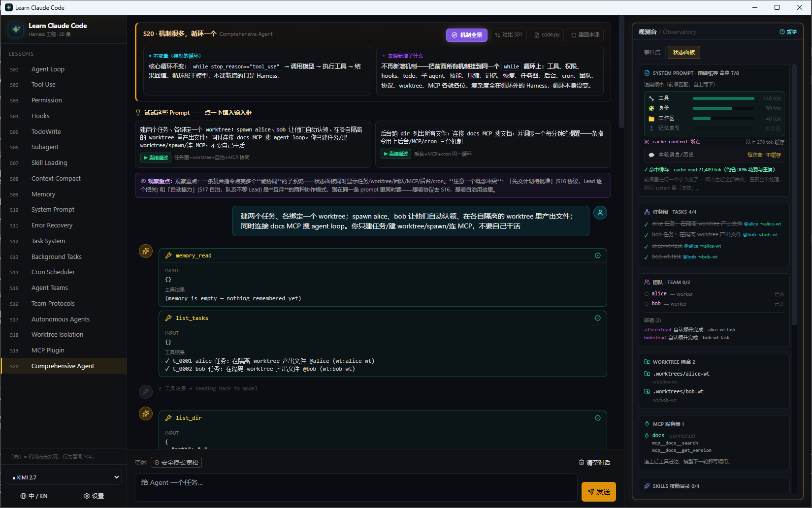The height and width of the screenshot is (508, 812).
Task: Click the SKILLS 技能目录 sparkle icon
Action: [647, 486]
